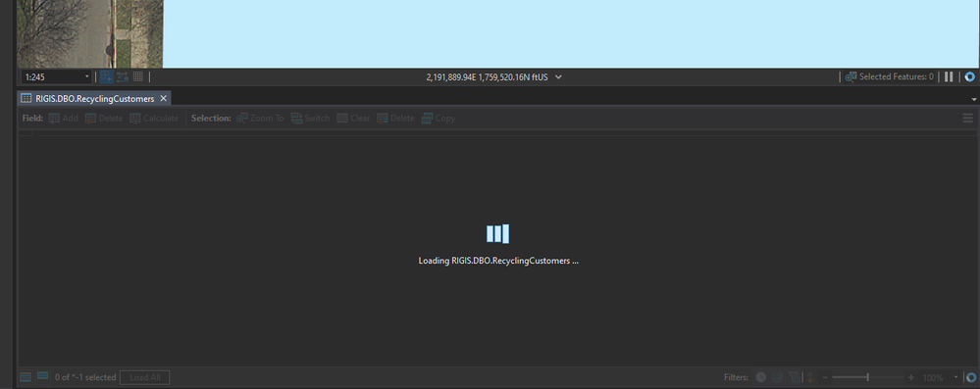This screenshot has height=389, width=980.
Task: Show selected records view icon
Action: 42,376
